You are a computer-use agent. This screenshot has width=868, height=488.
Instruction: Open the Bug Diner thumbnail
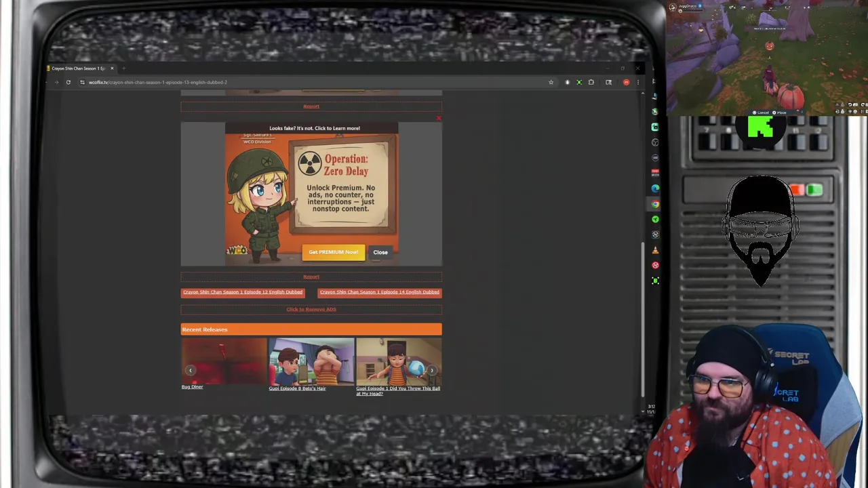click(x=224, y=361)
